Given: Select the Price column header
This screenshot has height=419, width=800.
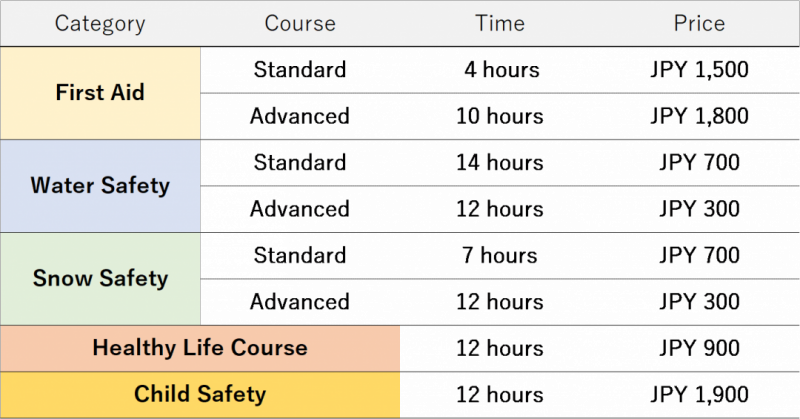Looking at the screenshot, I should (699, 23).
